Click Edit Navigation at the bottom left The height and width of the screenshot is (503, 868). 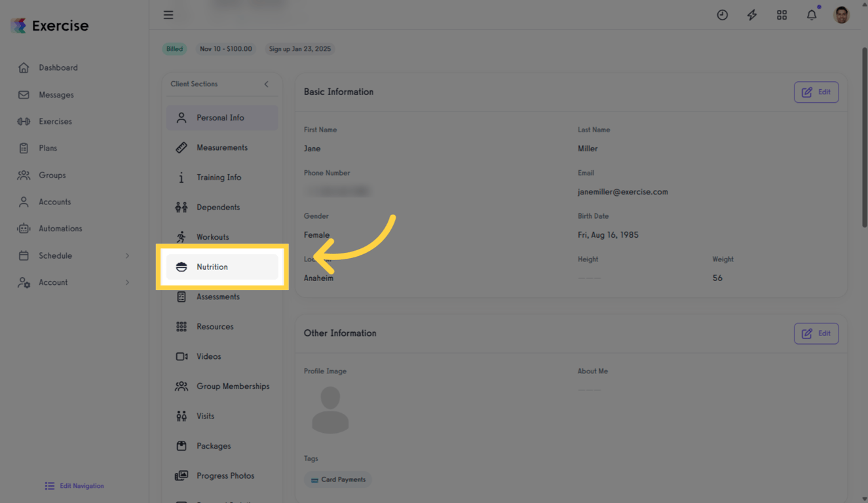(74, 485)
